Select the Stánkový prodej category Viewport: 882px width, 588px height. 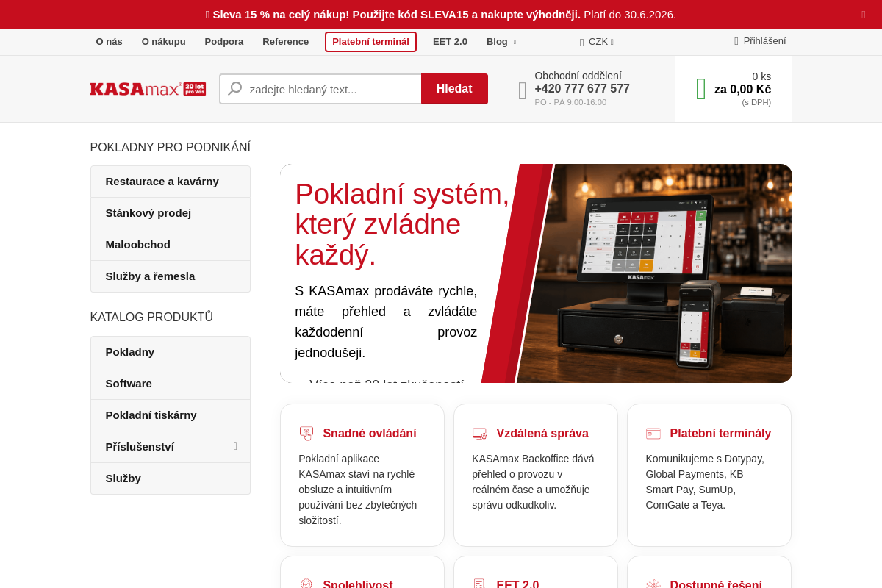pyautogui.click(x=171, y=213)
